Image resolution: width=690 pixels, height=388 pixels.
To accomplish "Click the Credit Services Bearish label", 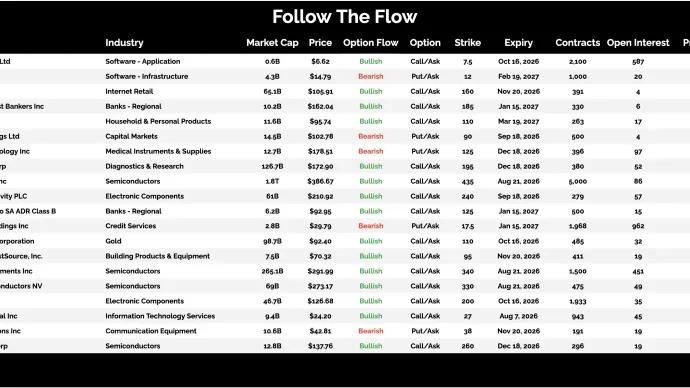I will pos(371,226).
